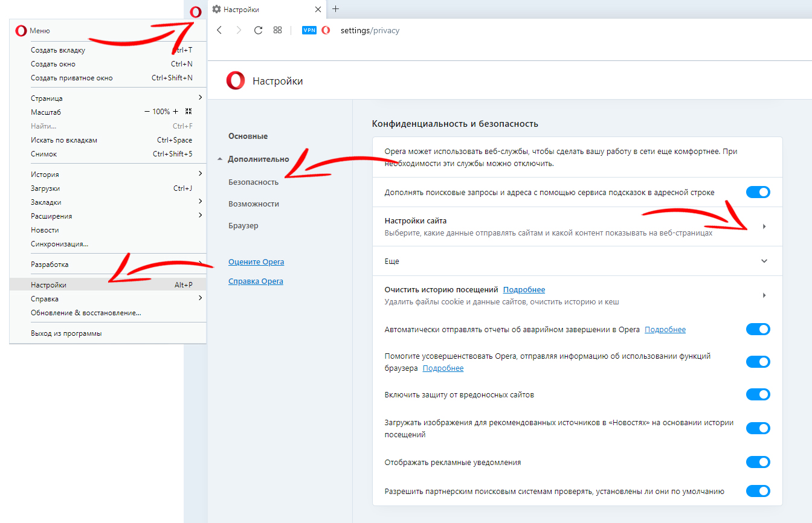Go back with the back arrow

point(219,30)
